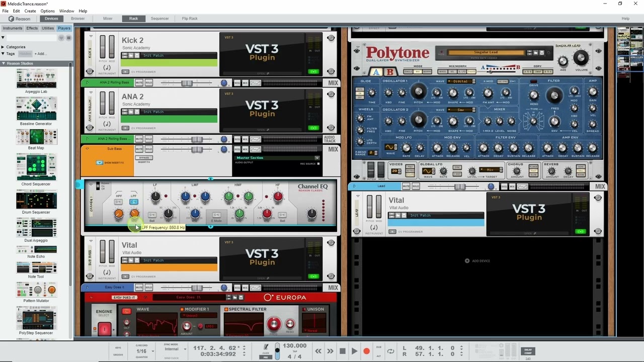Expand the Categories section
The width and height of the screenshot is (644, 362).
[3, 47]
